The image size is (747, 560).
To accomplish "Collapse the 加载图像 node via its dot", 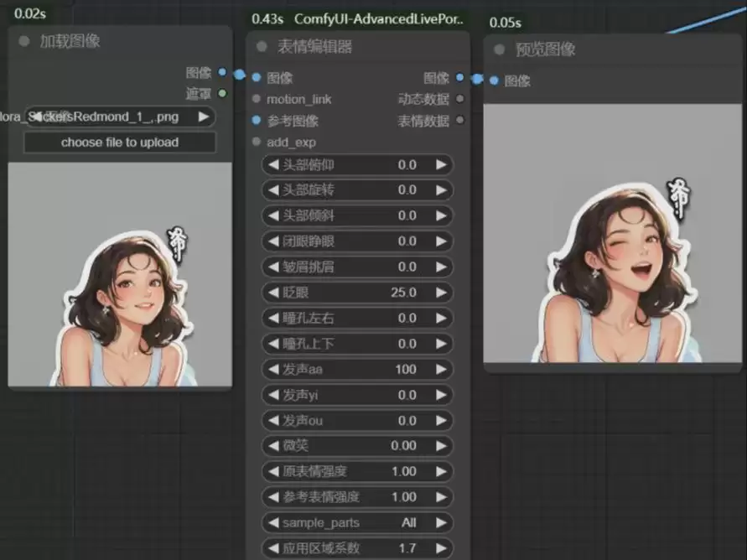I will tap(23, 41).
